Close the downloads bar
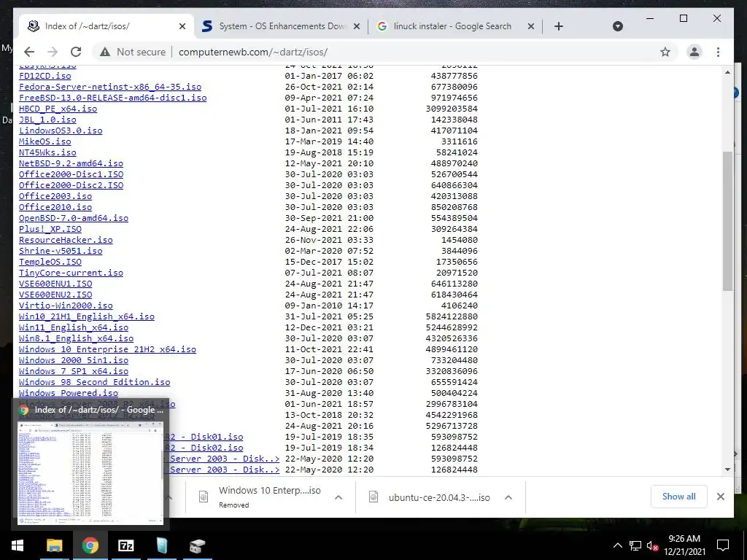Screen dimensions: 747x560 point(720,497)
